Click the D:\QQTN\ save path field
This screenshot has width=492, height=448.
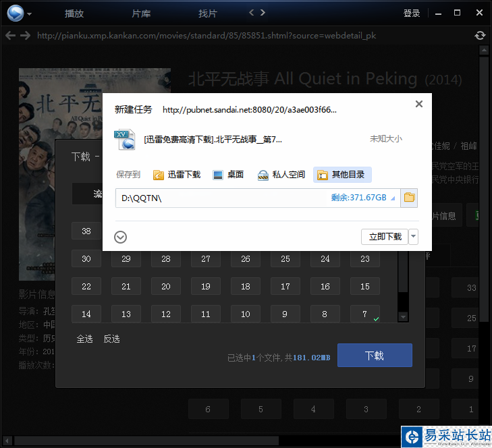(223, 198)
